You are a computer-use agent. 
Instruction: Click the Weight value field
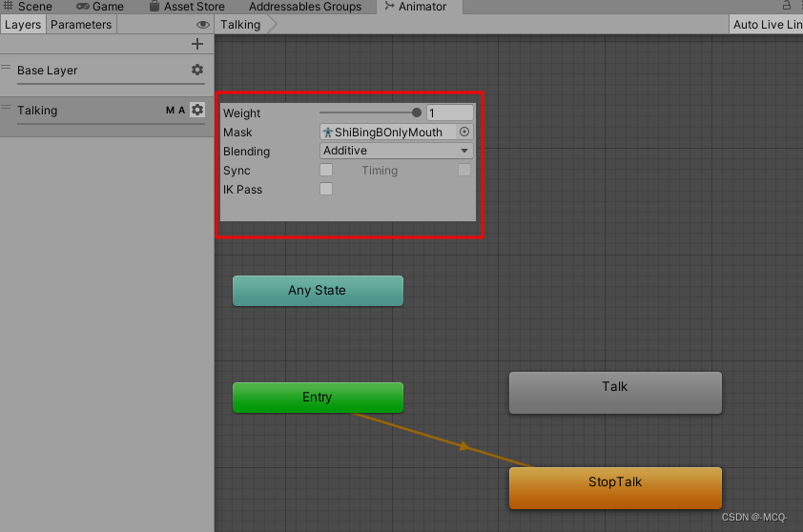click(449, 113)
